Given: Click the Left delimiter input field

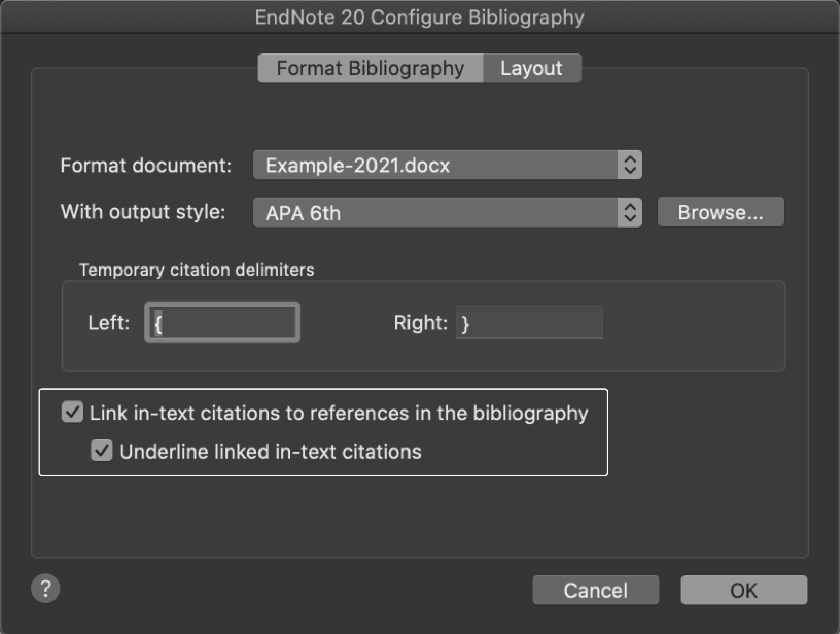Looking at the screenshot, I should [x=222, y=322].
